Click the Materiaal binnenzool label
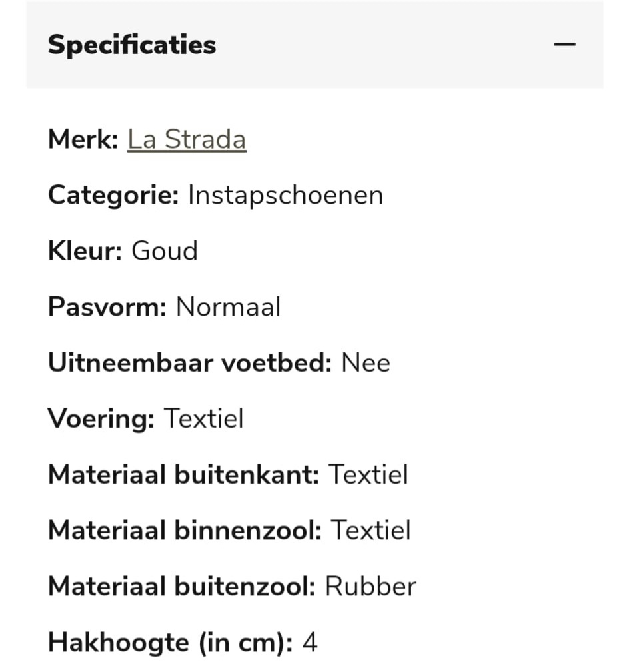Image resolution: width=629 pixels, height=672 pixels. pyautogui.click(x=185, y=531)
